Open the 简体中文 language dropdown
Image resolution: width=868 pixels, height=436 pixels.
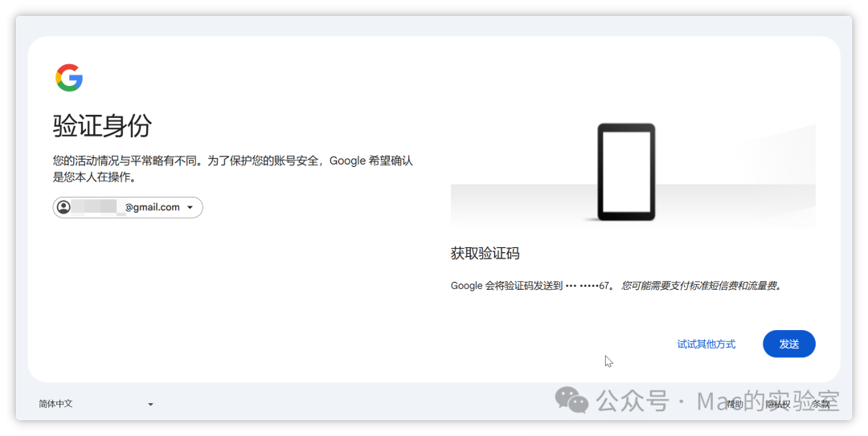[96, 404]
